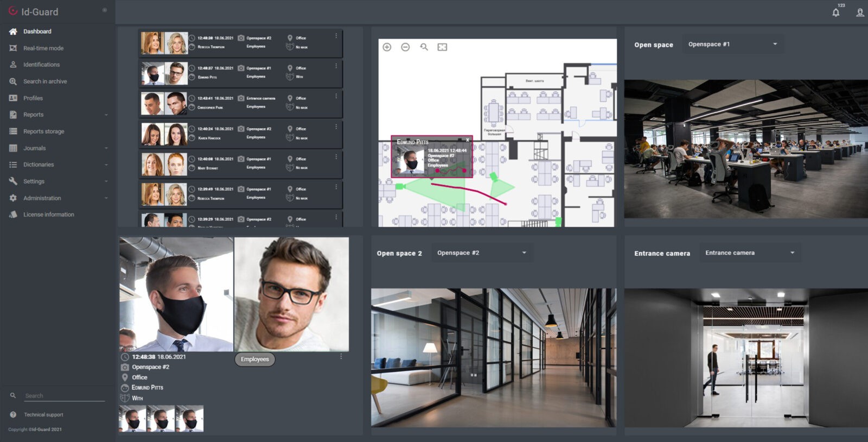This screenshot has width=868, height=442.
Task: Click the "With" mask status in Edmund Pitts' list row
Action: click(x=299, y=77)
